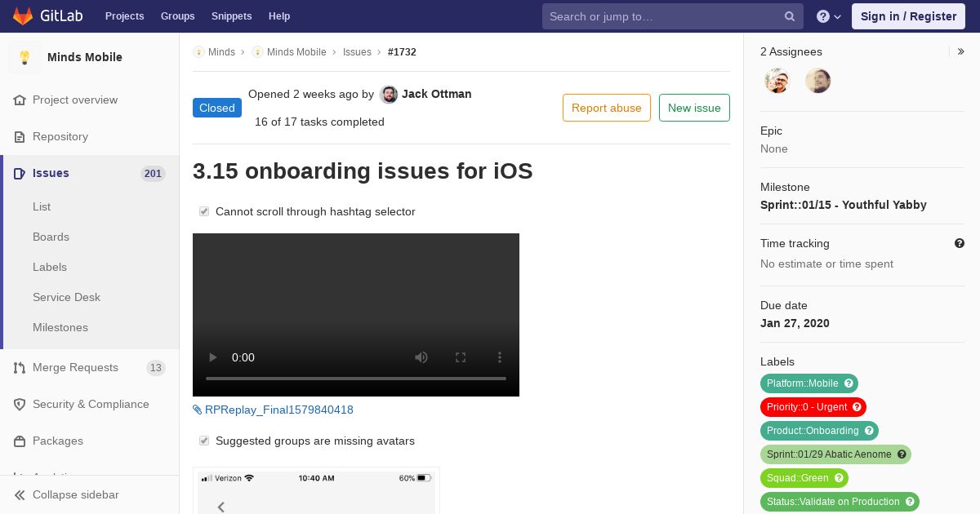Show Squad::Green label help icon
This screenshot has height=514, width=980.
pos(839,478)
